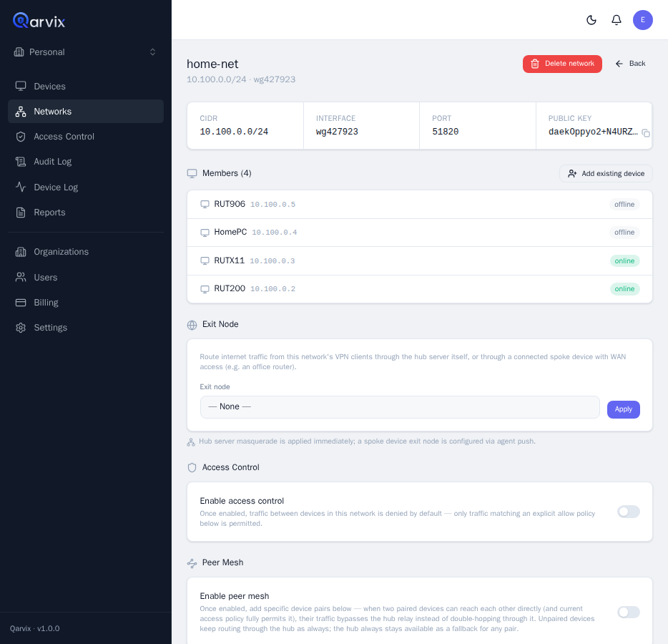Enable the access control toggle
Image resolution: width=668 pixels, height=644 pixels.
pos(629,512)
